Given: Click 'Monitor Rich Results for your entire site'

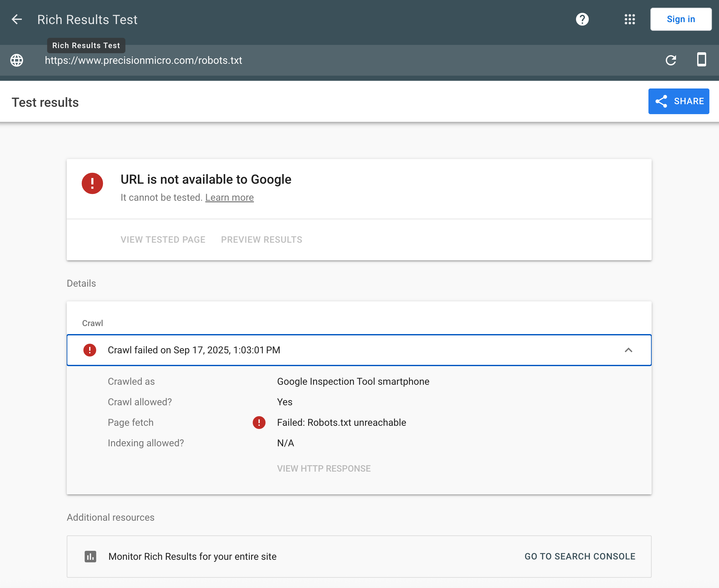Looking at the screenshot, I should pyautogui.click(x=192, y=557).
